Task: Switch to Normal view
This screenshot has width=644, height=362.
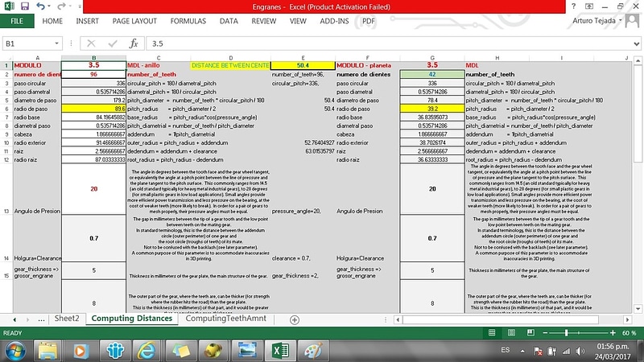Action: coord(492,333)
